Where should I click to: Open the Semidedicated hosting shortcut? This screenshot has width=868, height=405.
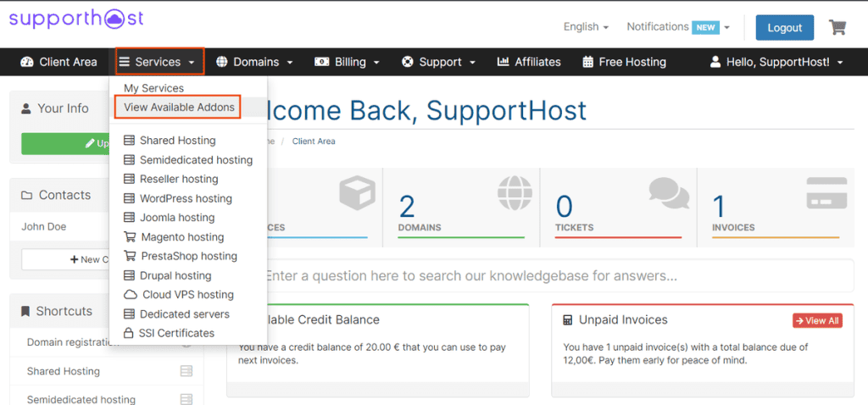[81, 399]
